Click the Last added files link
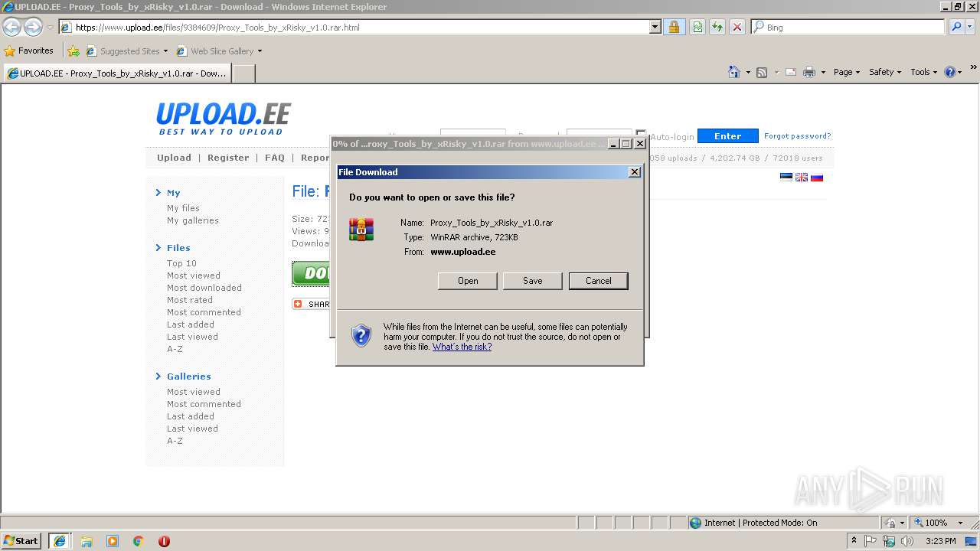Screen dimensions: 980x551 pos(191,324)
